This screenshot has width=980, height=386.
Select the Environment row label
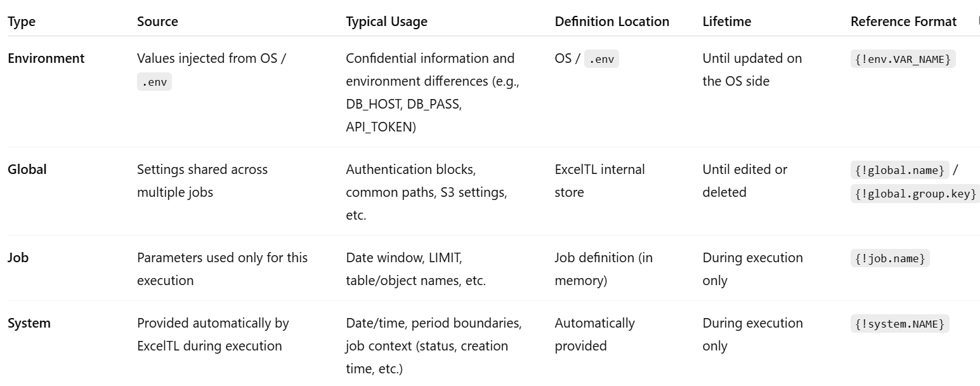tap(46, 58)
